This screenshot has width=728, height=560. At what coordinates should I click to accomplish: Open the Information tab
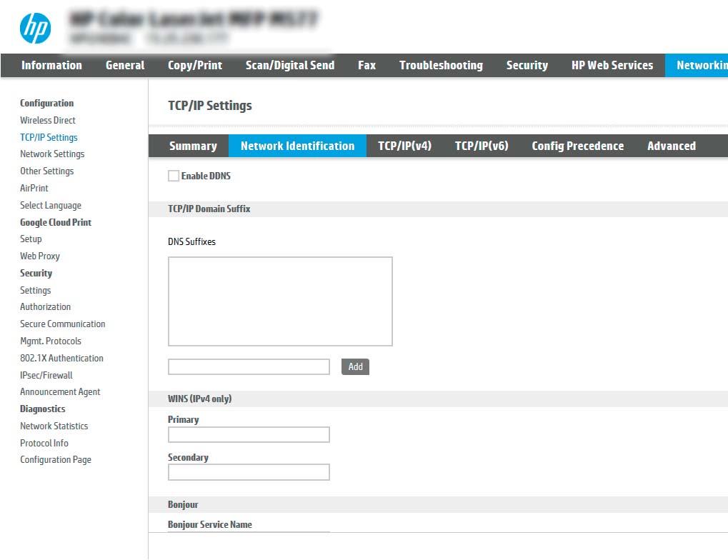[x=51, y=66]
